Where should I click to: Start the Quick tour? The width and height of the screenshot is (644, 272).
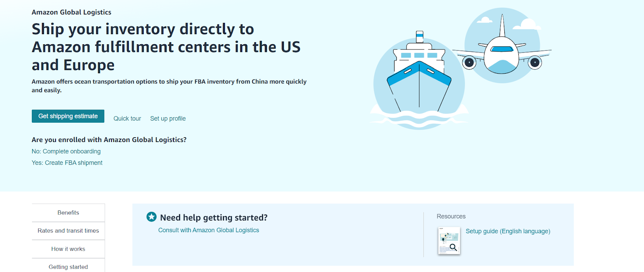coord(127,118)
